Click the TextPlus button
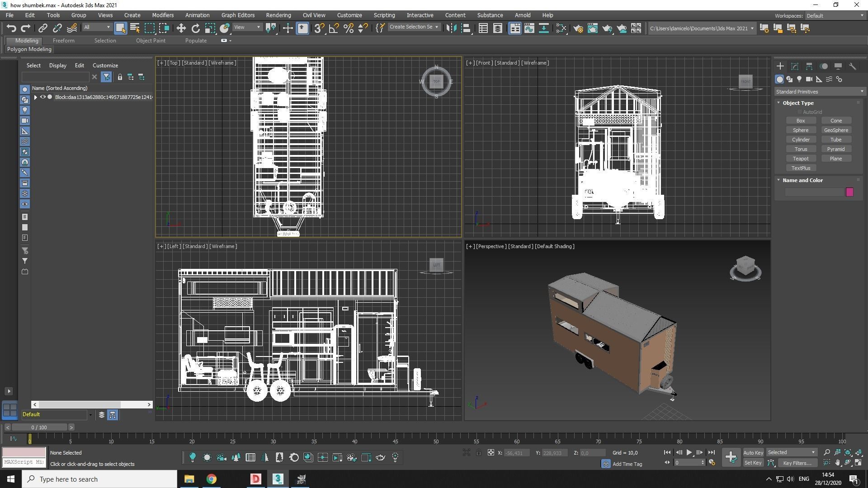868x488 pixels. 801,168
